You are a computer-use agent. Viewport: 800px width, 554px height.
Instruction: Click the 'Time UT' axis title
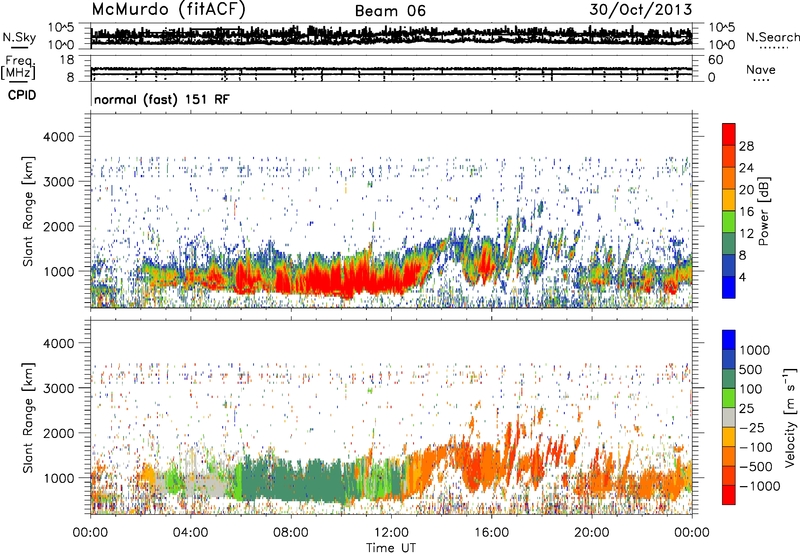click(391, 547)
